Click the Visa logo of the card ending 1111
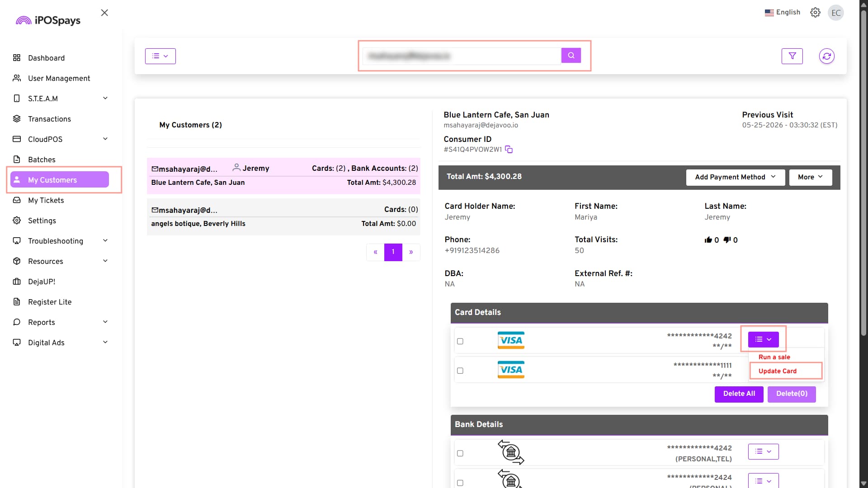The height and width of the screenshot is (488, 868). point(511,370)
